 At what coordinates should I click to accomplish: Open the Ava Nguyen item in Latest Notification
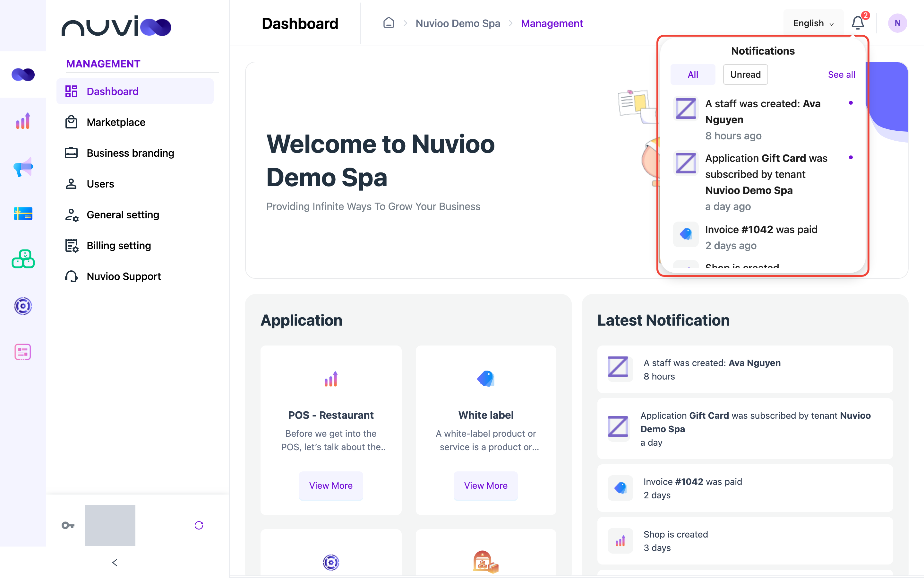point(745,369)
